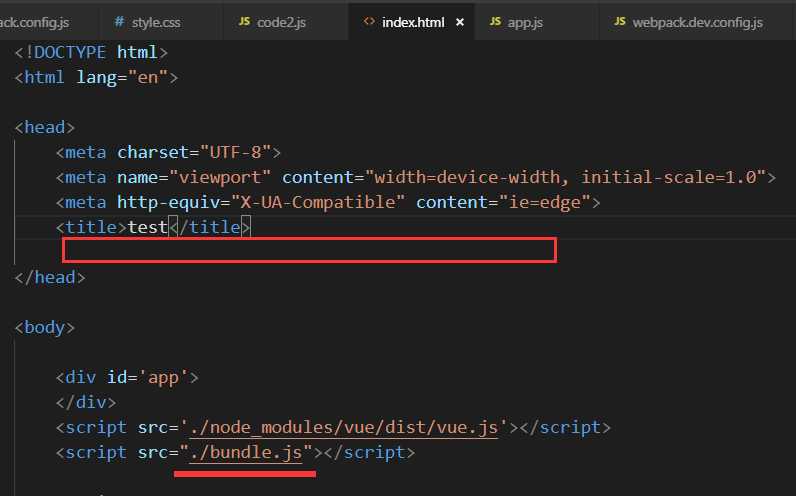Open the webpack.dev.config.js tab
The height and width of the screenshot is (496, 796).
(696, 21)
